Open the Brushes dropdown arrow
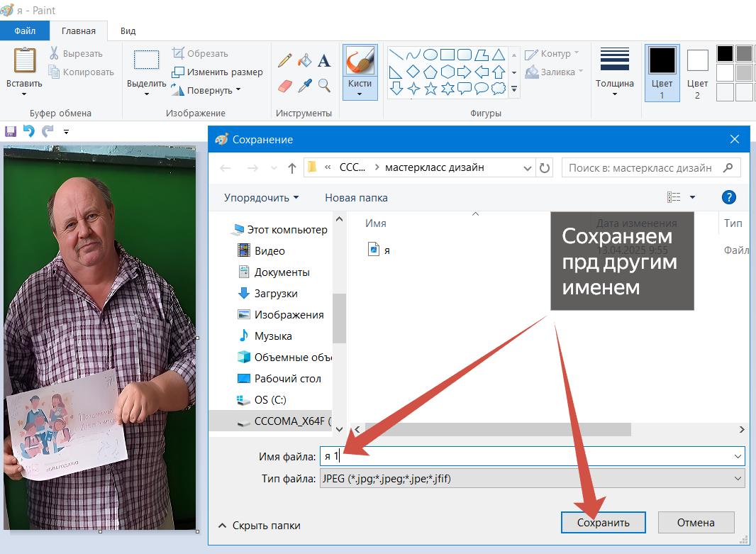756x554 pixels. [360, 94]
